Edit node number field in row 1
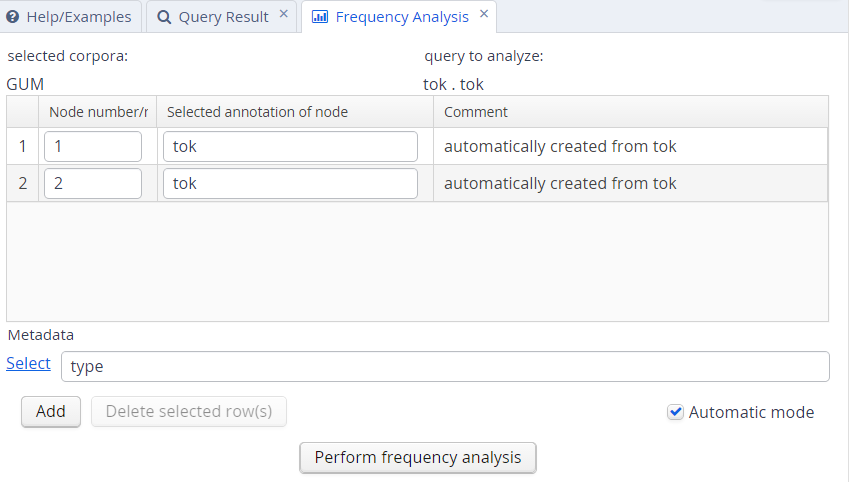 point(93,147)
